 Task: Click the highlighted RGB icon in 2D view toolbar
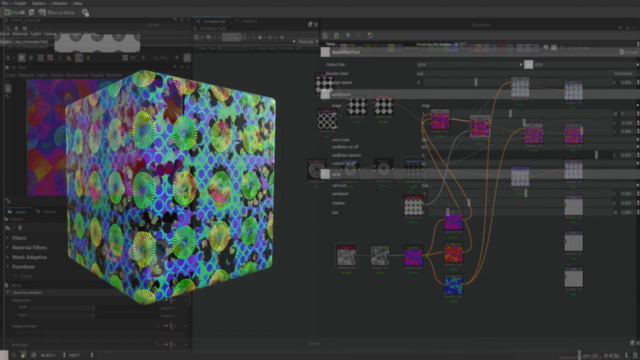pyautogui.click(x=79, y=58)
